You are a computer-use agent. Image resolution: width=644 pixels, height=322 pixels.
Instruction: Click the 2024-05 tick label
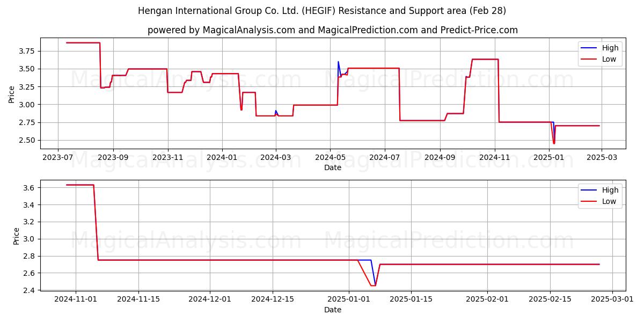[x=330, y=158]
